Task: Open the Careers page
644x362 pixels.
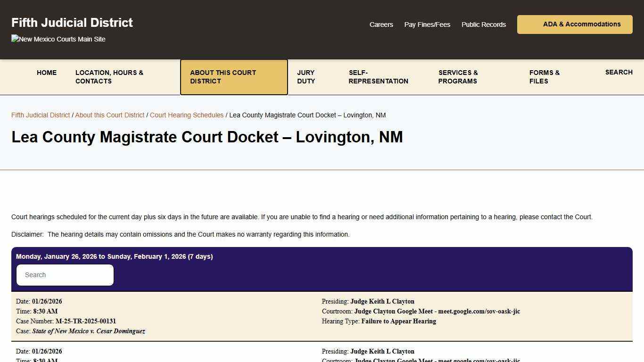Action: coord(381,25)
